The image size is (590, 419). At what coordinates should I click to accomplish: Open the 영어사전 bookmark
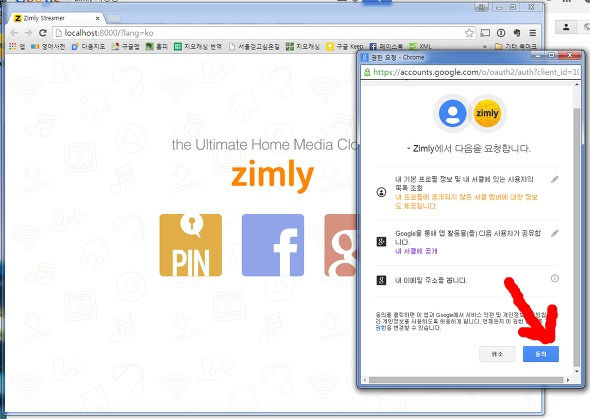[48, 46]
